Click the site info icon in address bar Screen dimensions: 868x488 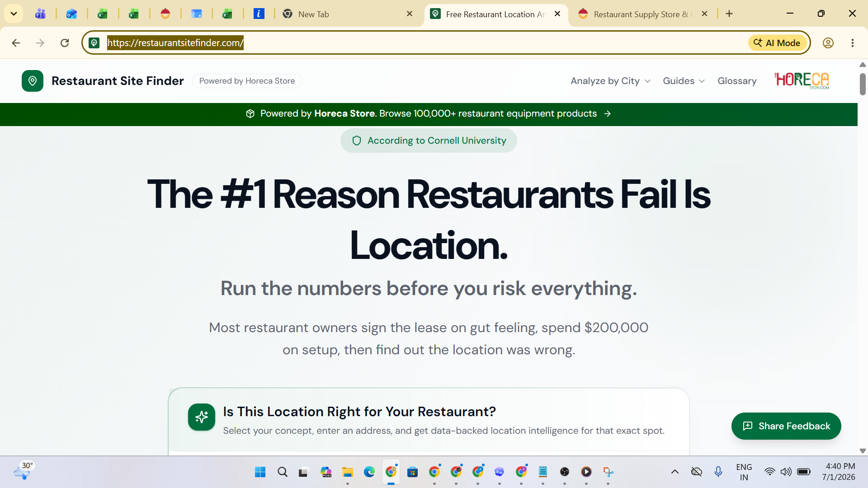point(94,43)
